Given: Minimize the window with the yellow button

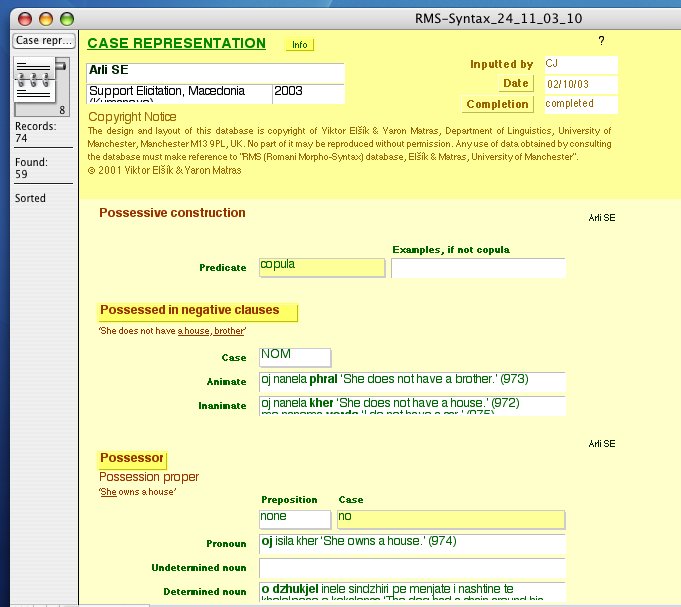Looking at the screenshot, I should tap(46, 19).
